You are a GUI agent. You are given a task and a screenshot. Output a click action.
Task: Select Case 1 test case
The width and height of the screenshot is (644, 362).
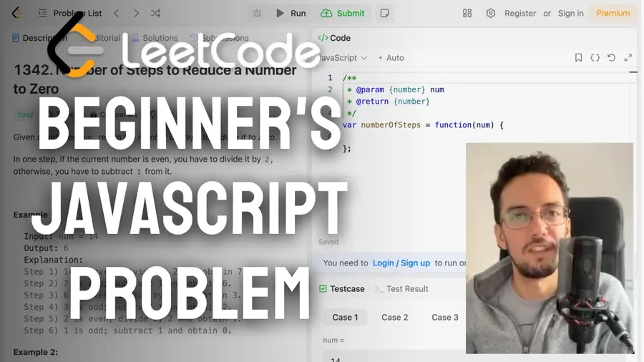(x=345, y=317)
